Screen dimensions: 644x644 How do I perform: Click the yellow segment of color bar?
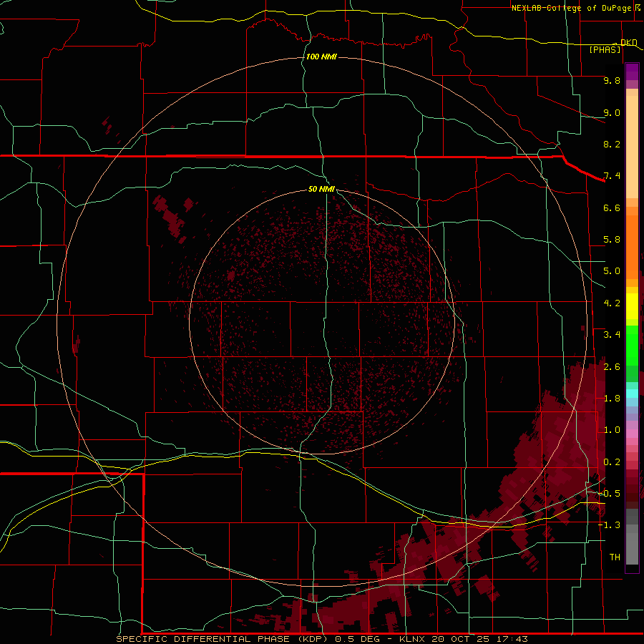[x=632, y=306]
